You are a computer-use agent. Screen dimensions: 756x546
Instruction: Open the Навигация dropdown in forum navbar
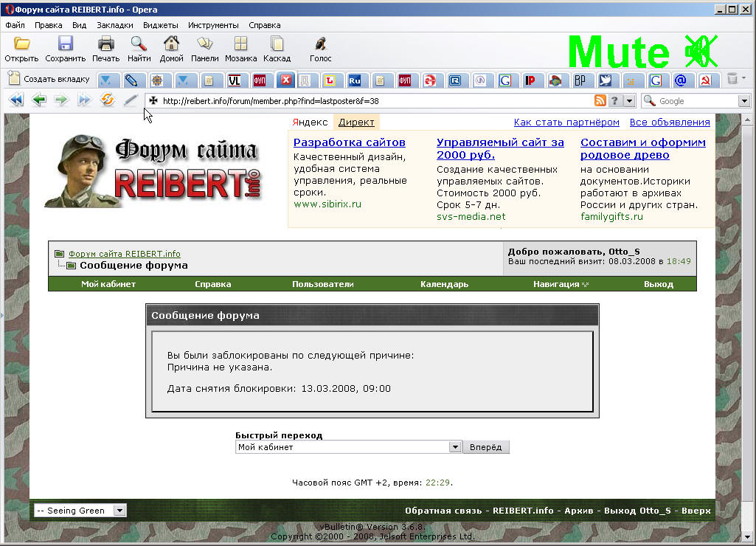click(561, 284)
